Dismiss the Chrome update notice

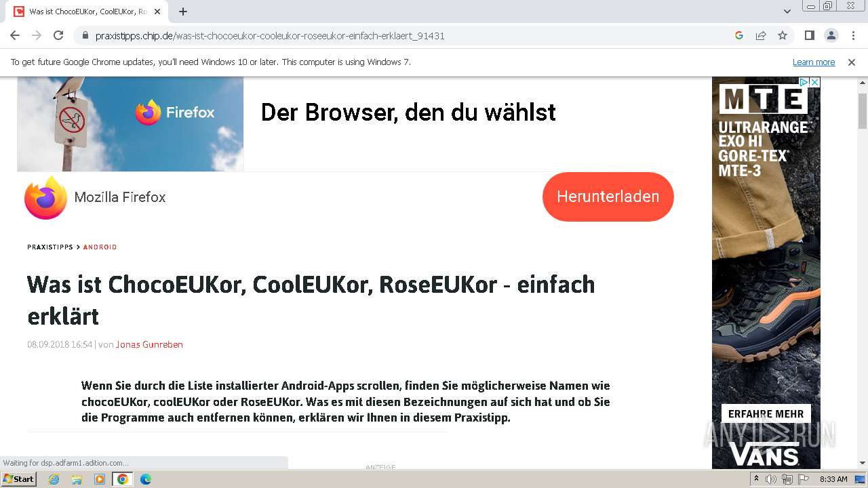point(852,62)
